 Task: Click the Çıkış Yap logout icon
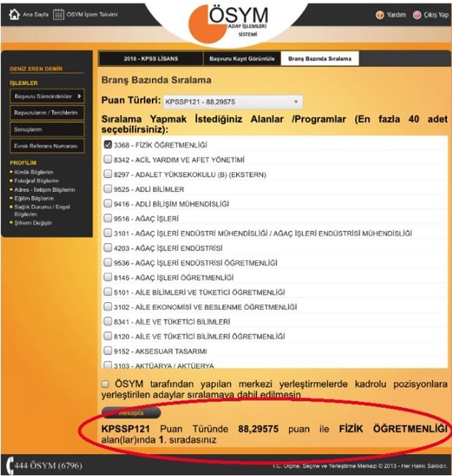click(417, 14)
